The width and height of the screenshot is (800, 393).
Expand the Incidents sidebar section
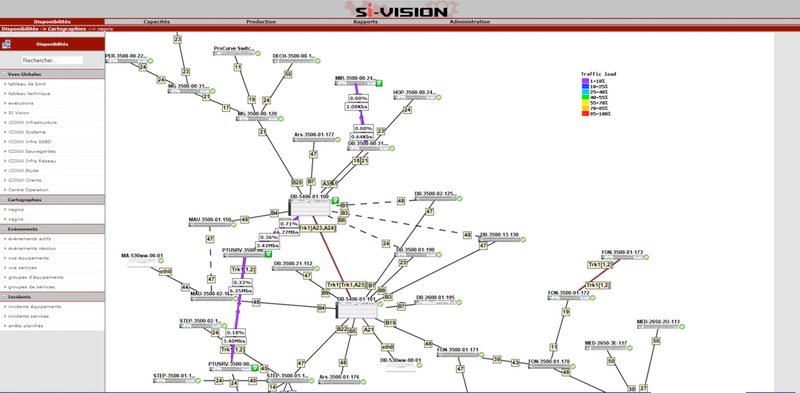point(53,297)
